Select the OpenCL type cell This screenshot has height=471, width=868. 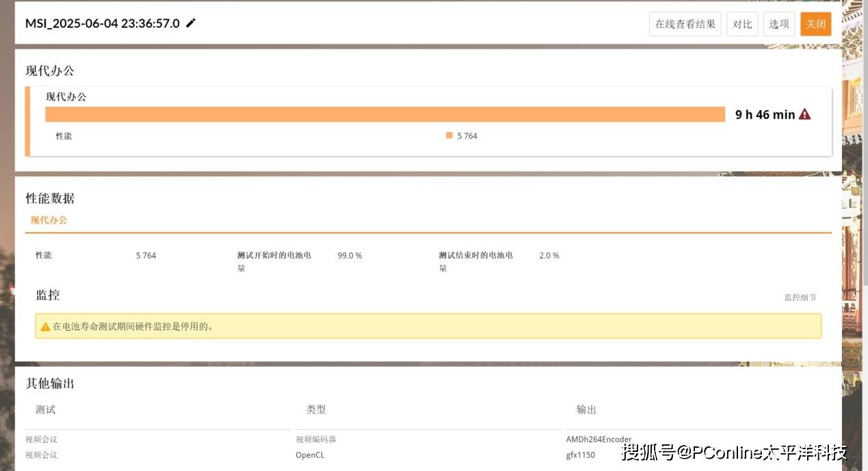[x=310, y=455]
